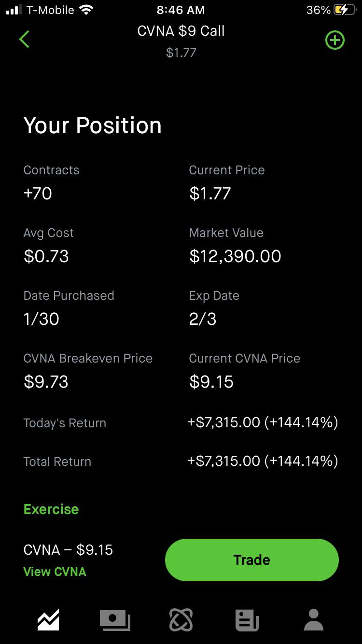Tap the plus circle add-to-watchlist icon
This screenshot has width=362, height=644.
335,40
